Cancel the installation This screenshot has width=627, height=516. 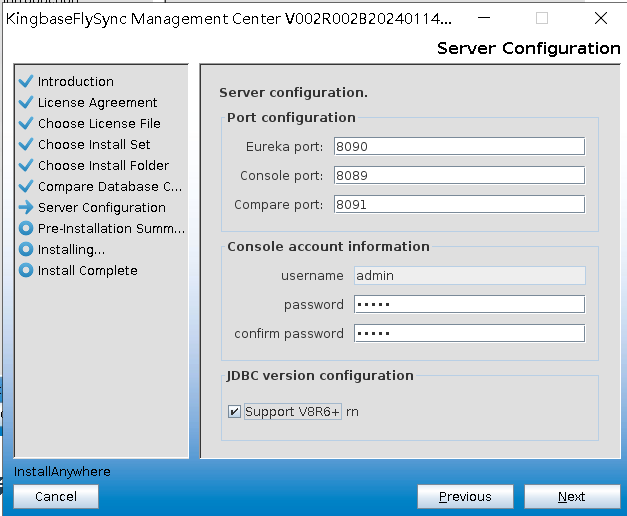pyautogui.click(x=56, y=496)
